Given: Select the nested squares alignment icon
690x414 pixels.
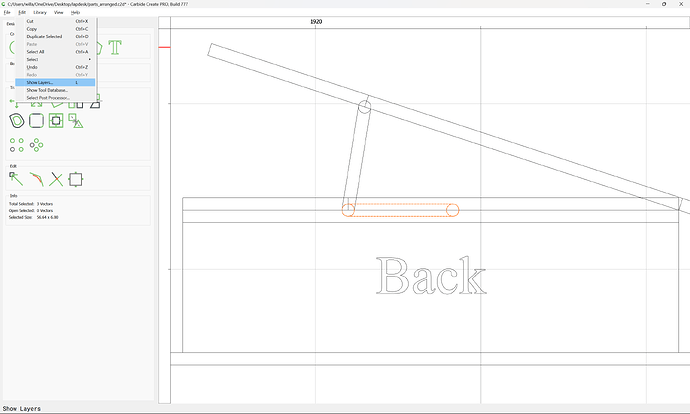Looking at the screenshot, I should [x=56, y=120].
